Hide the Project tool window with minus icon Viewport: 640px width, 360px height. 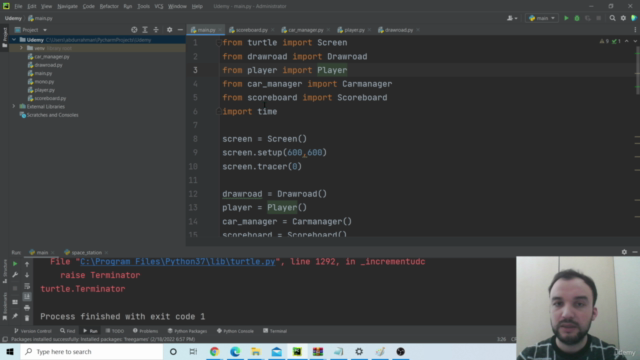pos(180,30)
